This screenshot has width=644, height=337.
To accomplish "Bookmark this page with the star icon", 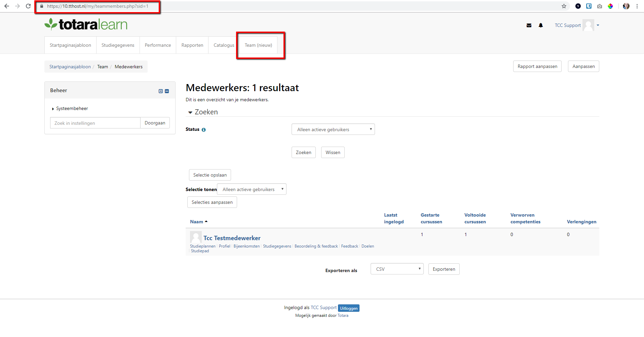I will [x=564, y=6].
